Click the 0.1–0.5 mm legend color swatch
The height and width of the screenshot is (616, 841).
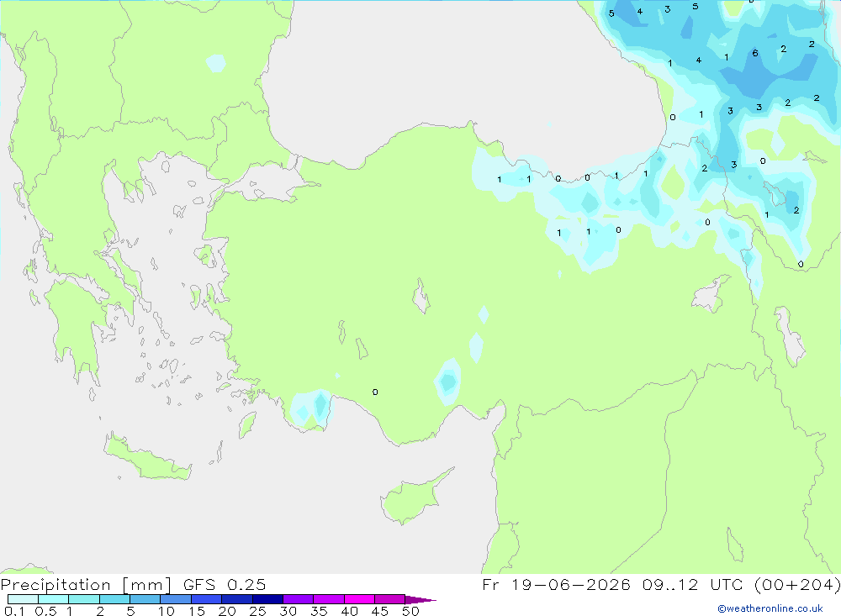pos(23,599)
